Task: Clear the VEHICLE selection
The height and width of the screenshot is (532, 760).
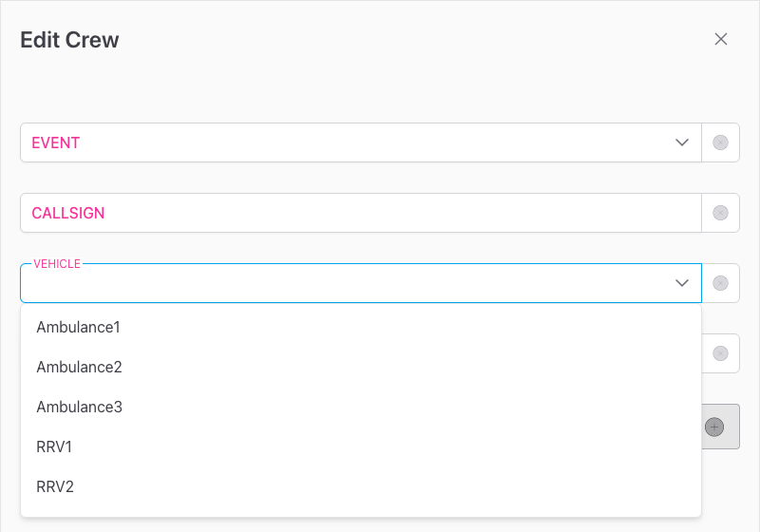Action: (x=720, y=283)
